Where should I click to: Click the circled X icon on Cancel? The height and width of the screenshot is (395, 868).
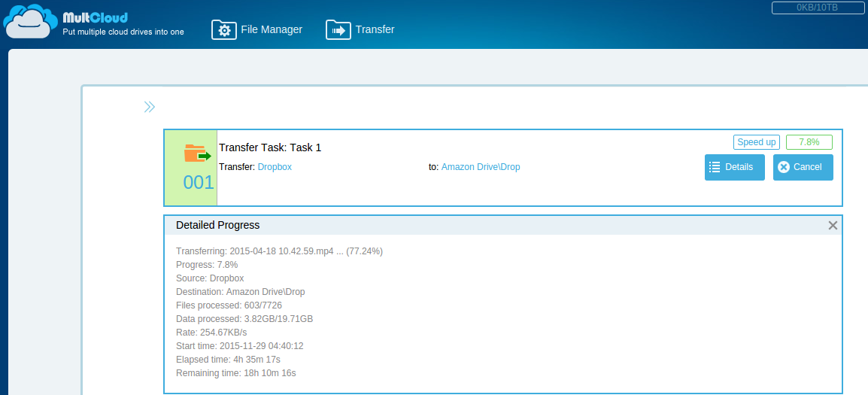(x=784, y=167)
